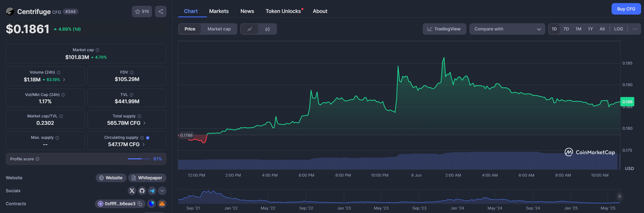Click the $441.99M TVL value
This screenshot has height=213, width=644.
point(127,102)
